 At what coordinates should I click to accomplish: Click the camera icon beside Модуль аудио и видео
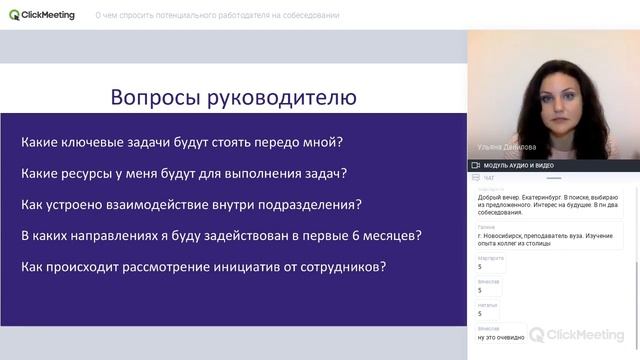[x=476, y=165]
